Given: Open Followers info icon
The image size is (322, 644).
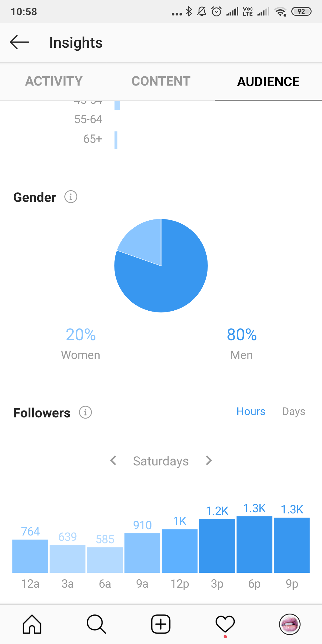Looking at the screenshot, I should click(x=85, y=412).
